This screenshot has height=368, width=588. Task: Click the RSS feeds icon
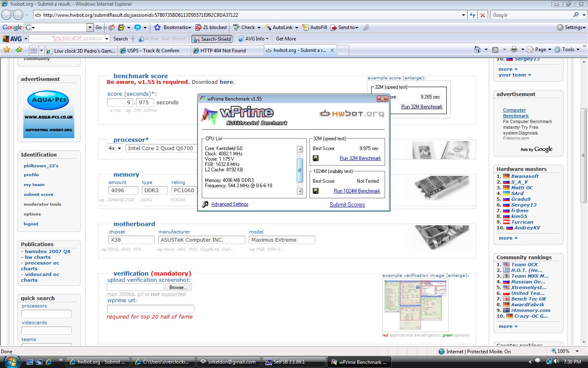click(495, 49)
